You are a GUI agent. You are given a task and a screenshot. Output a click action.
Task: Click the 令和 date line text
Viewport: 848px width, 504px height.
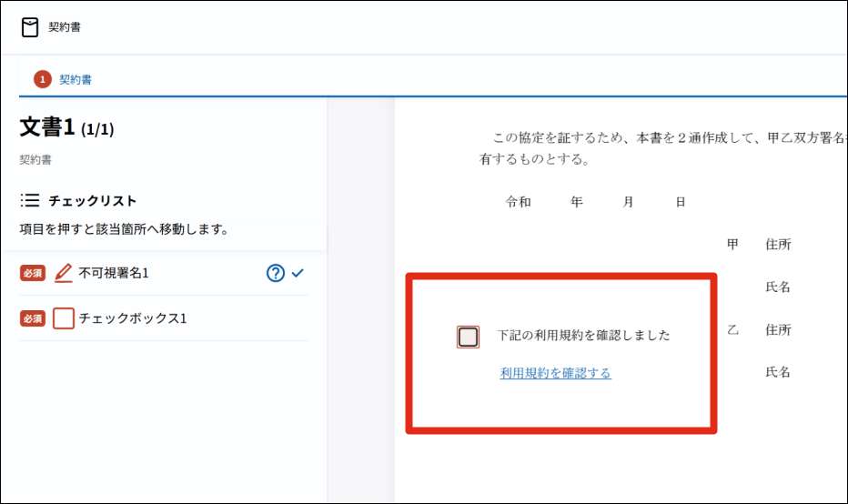tap(595, 202)
